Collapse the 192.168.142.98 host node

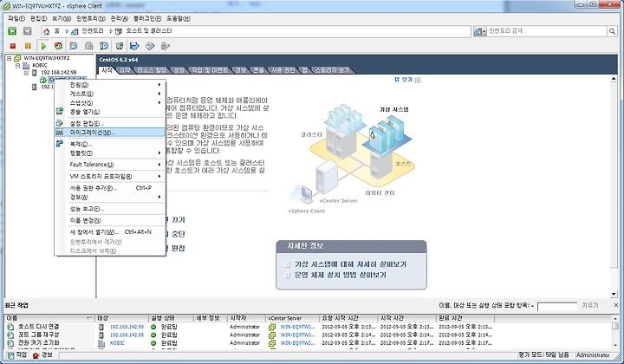click(26, 73)
